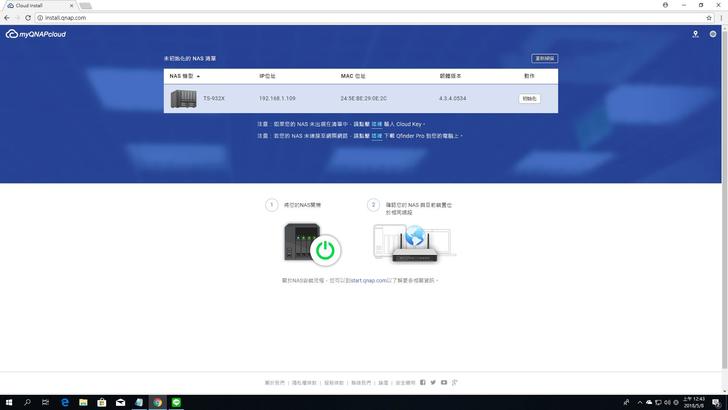The height and width of the screenshot is (410, 728).
Task: Select the TS-932X model name
Action: (214, 98)
